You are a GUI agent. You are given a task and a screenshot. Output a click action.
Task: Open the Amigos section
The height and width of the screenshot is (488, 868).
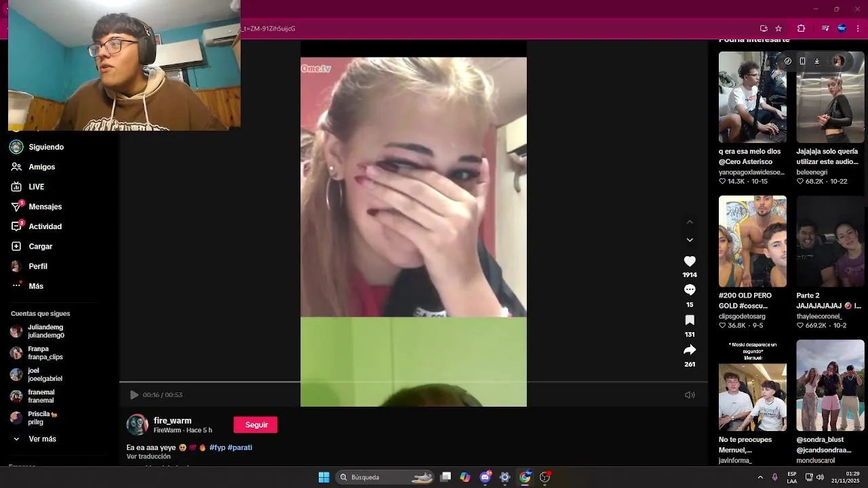(x=33, y=167)
